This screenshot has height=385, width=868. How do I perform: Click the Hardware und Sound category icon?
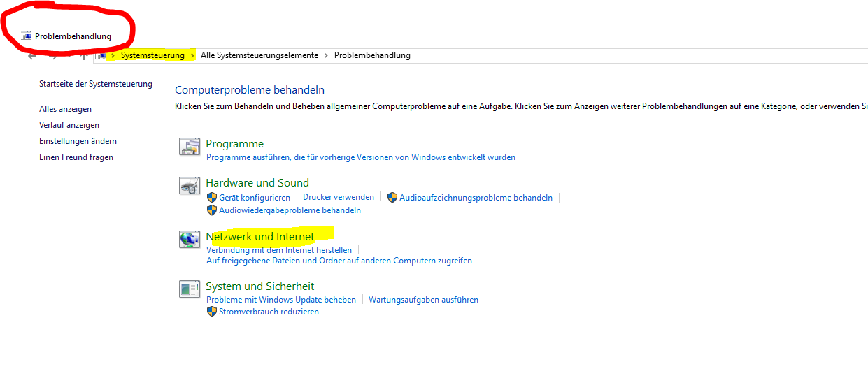[x=190, y=186]
